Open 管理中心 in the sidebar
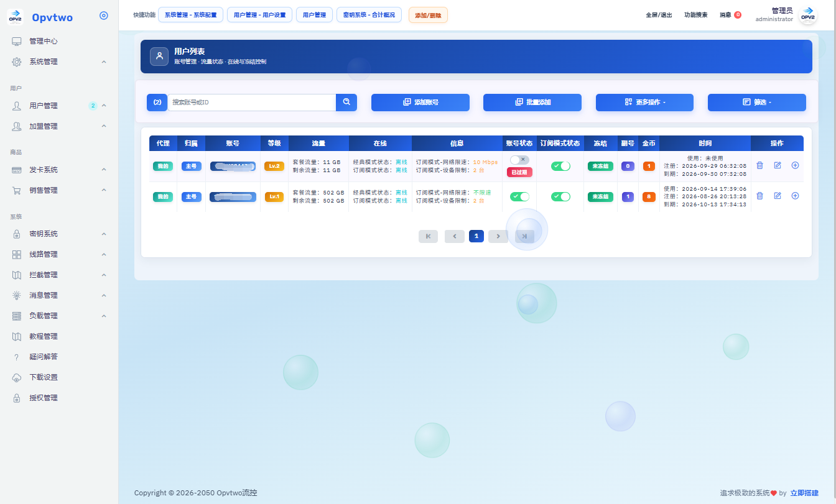 [59, 41]
